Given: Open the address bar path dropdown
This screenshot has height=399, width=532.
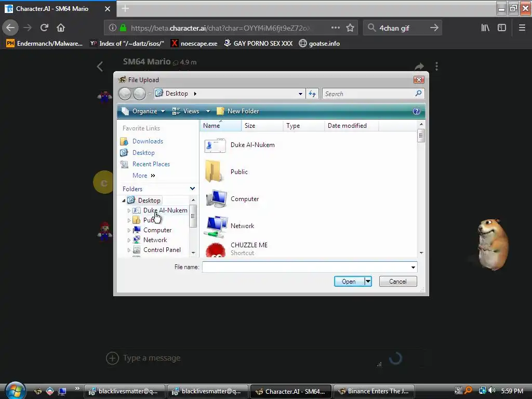Looking at the screenshot, I should 300,94.
